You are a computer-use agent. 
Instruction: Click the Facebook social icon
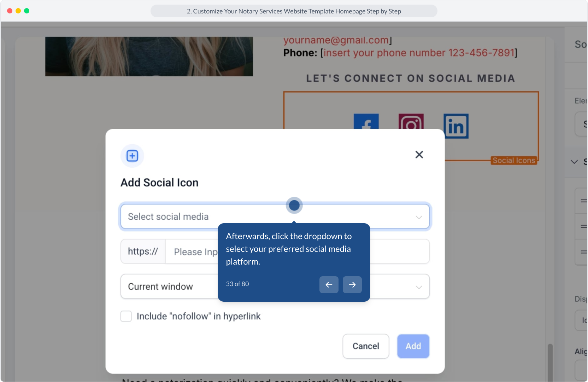click(x=366, y=121)
